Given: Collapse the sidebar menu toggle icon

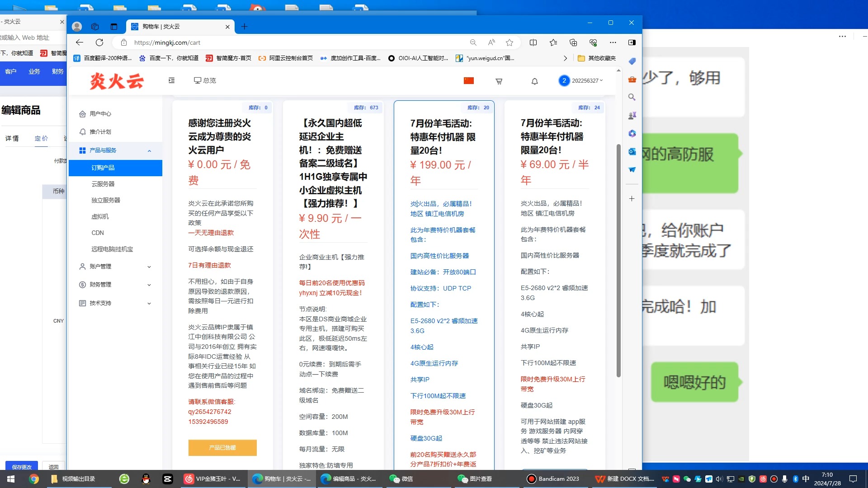Looking at the screenshot, I should pos(172,80).
